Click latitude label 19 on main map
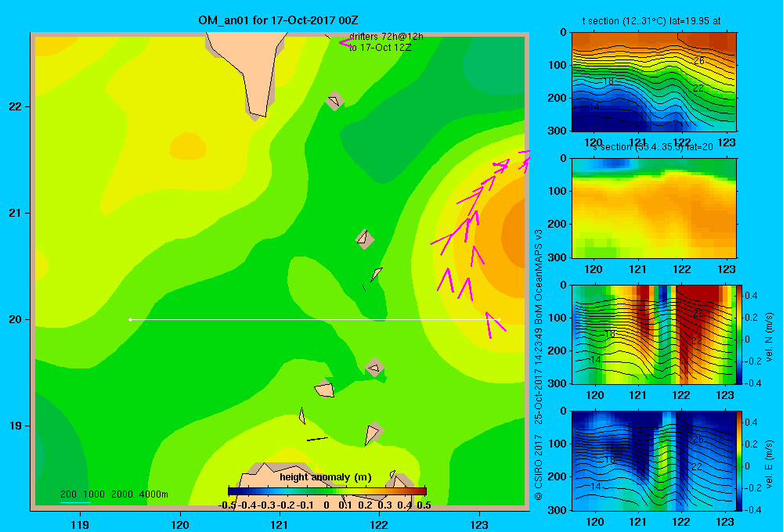The image size is (783, 532). coord(16,426)
